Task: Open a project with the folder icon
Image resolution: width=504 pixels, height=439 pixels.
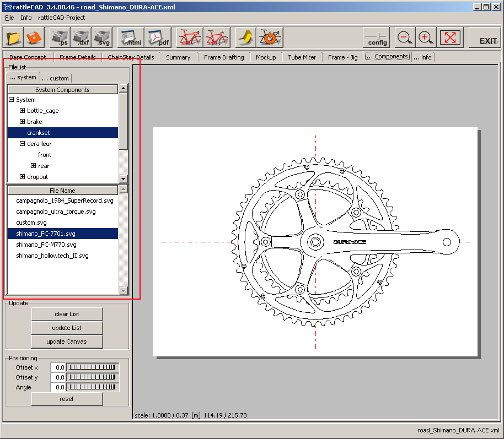Action: (13, 37)
